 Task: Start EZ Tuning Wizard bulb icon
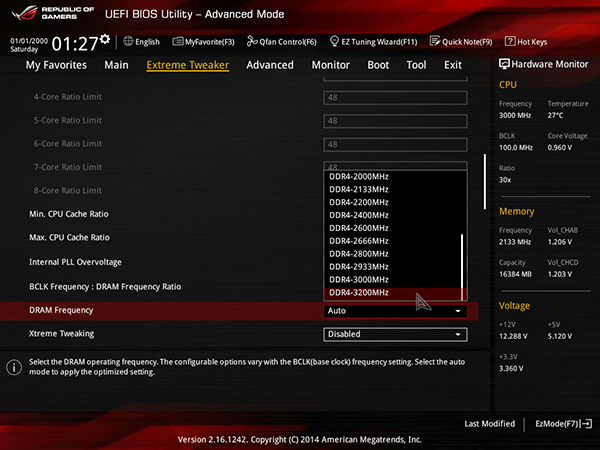click(334, 41)
